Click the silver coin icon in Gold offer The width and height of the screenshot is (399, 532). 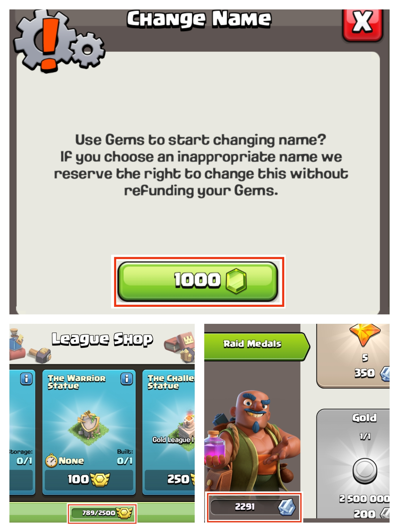tap(365, 471)
